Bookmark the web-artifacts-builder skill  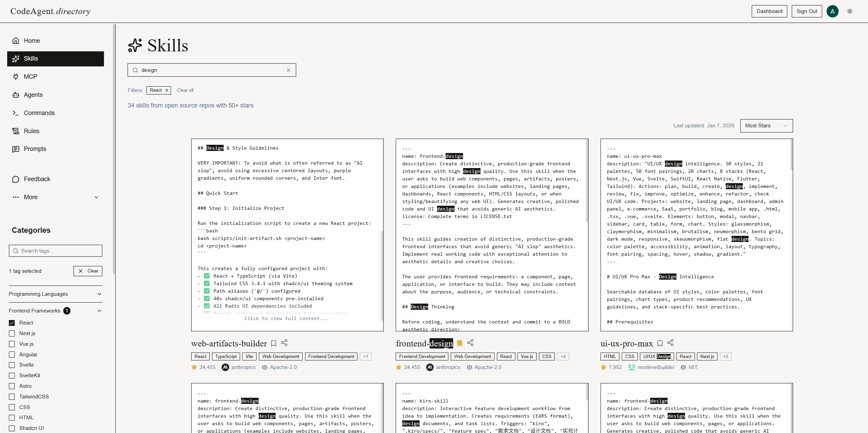(274, 343)
